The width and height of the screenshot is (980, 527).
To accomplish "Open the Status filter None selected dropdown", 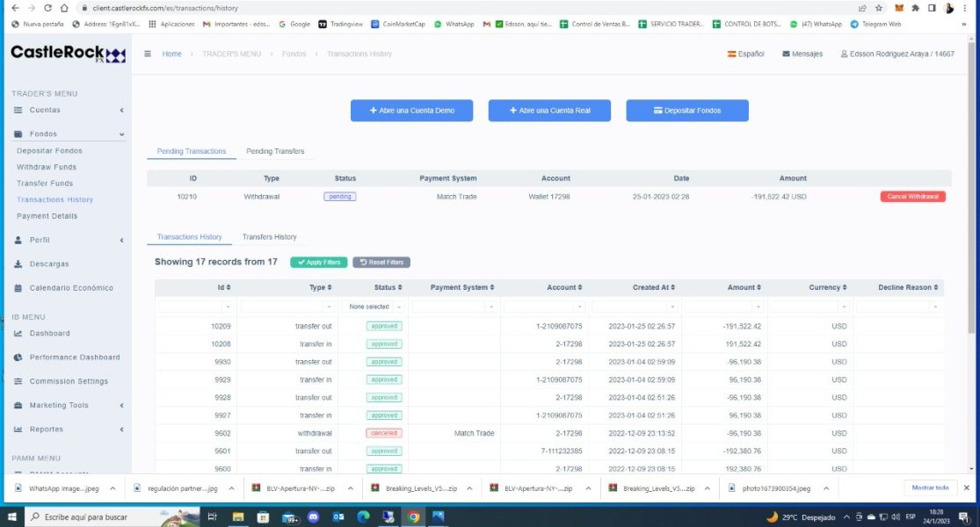I will pos(374,307).
